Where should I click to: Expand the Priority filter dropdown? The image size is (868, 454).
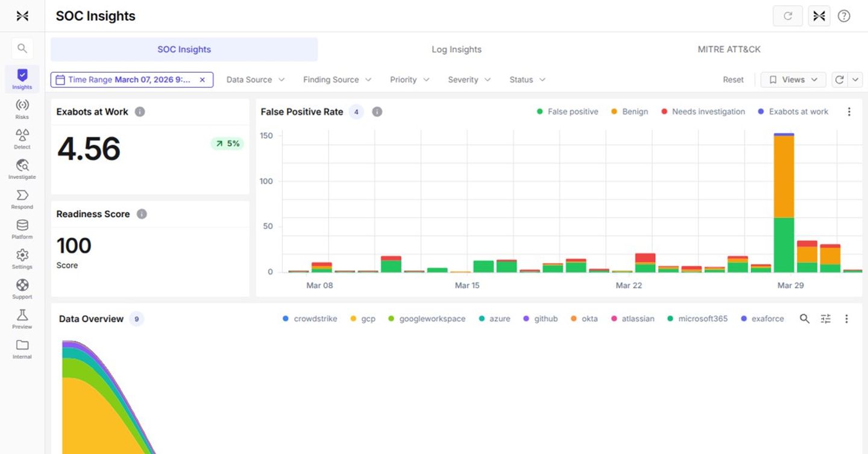click(410, 80)
